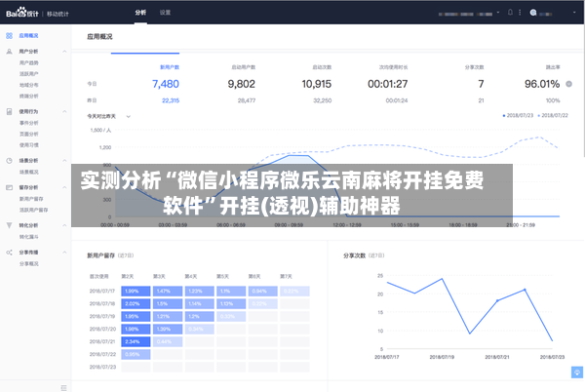Click the 应用概况 grid icon

[10, 36]
